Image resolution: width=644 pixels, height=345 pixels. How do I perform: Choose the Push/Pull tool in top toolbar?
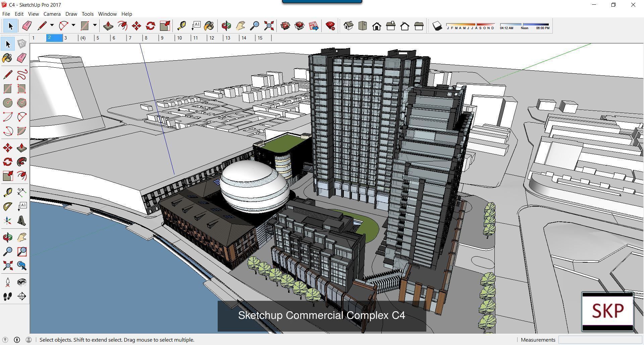pyautogui.click(x=108, y=26)
